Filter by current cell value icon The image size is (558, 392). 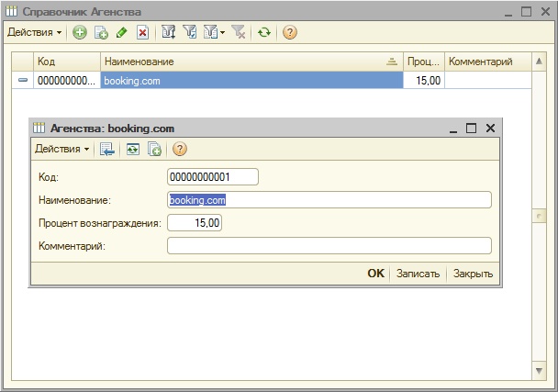pyautogui.click(x=189, y=32)
